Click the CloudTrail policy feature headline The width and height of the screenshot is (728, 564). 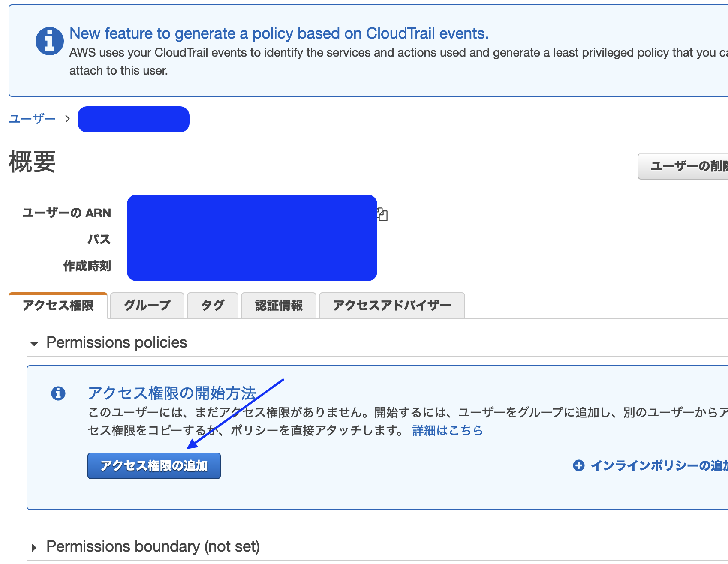click(279, 33)
